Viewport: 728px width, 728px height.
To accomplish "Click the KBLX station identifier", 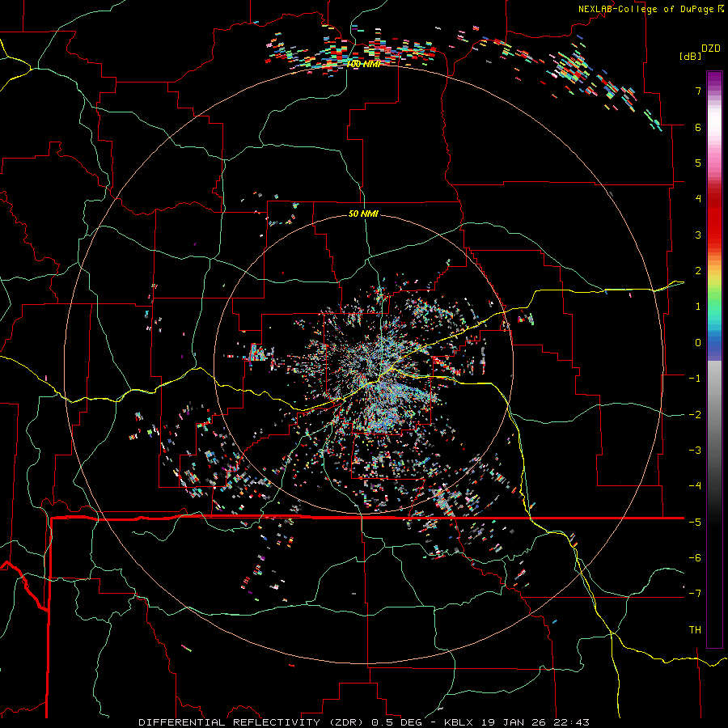I will point(459,722).
